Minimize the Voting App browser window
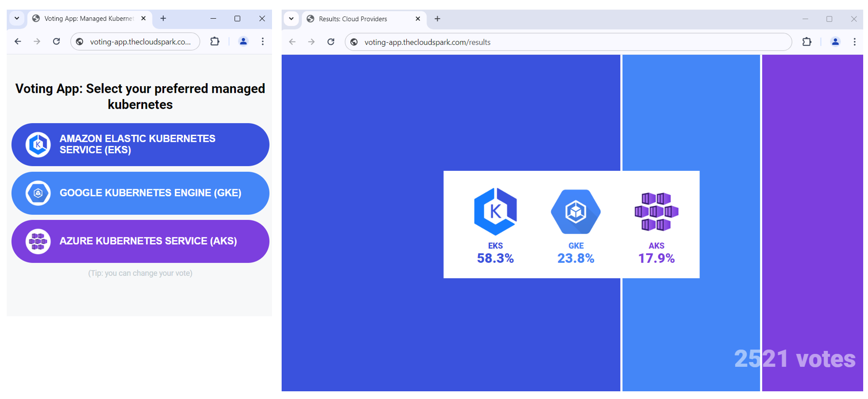 213,18
